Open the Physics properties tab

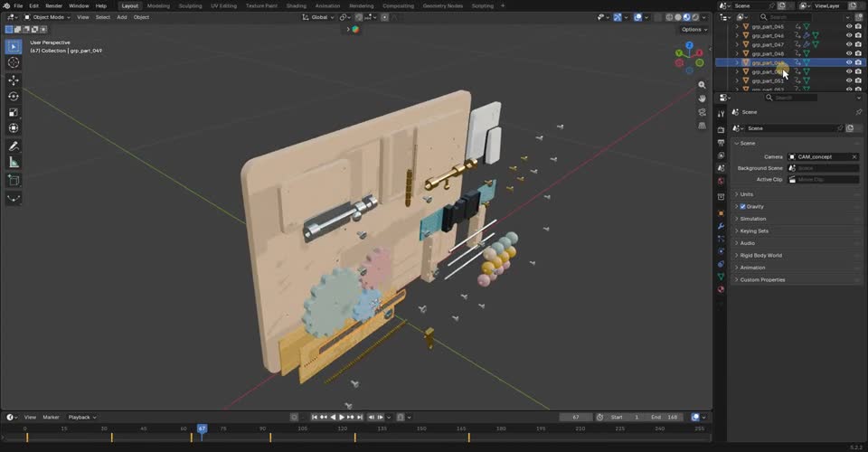click(721, 251)
